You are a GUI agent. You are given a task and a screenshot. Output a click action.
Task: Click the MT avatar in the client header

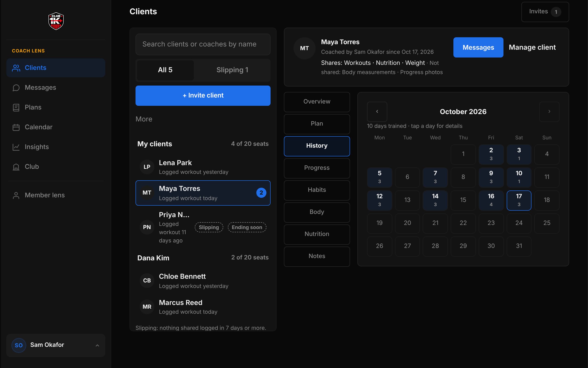pos(304,48)
